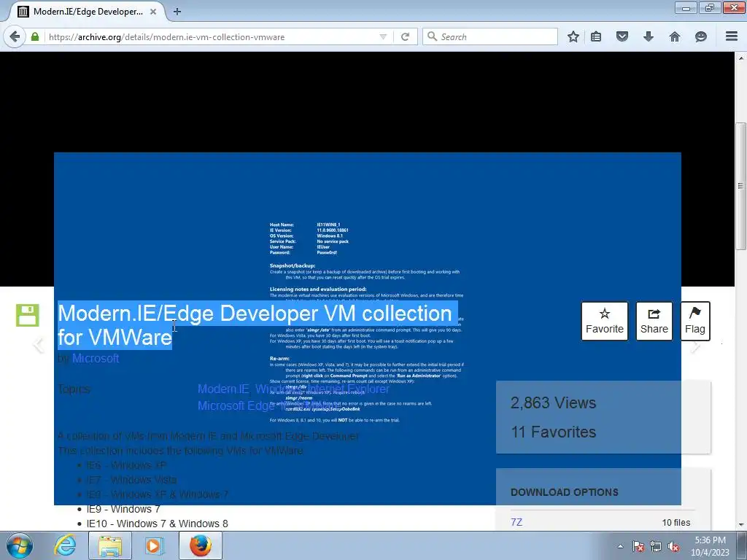Open the Hello chat smiley icon
Screen dimensions: 747x560
click(701, 36)
